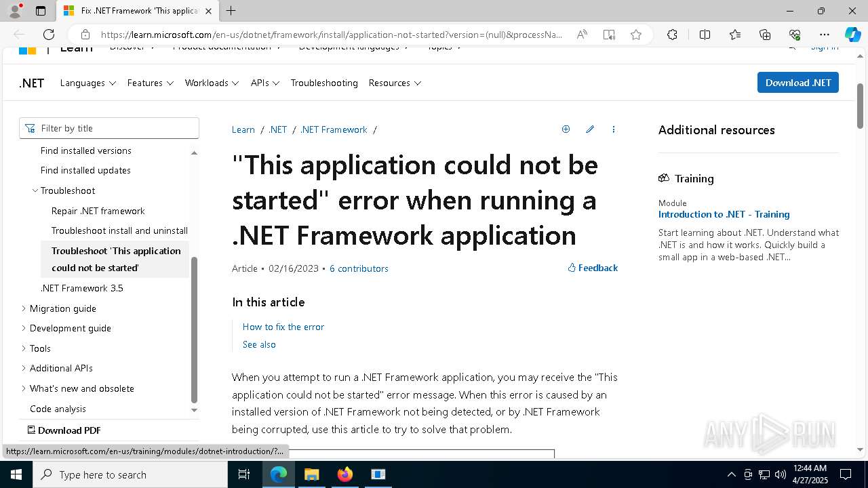Click the Filter by title input

click(109, 128)
